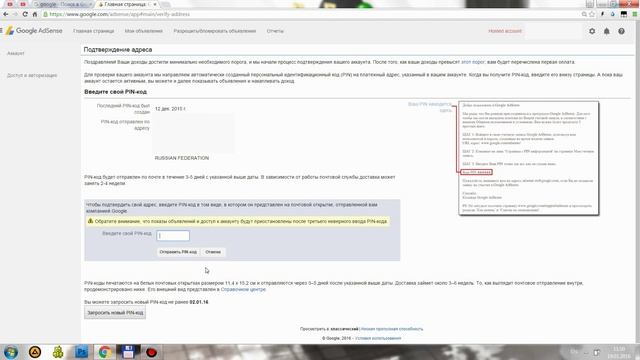Open the notifications bell icon

tap(607, 31)
